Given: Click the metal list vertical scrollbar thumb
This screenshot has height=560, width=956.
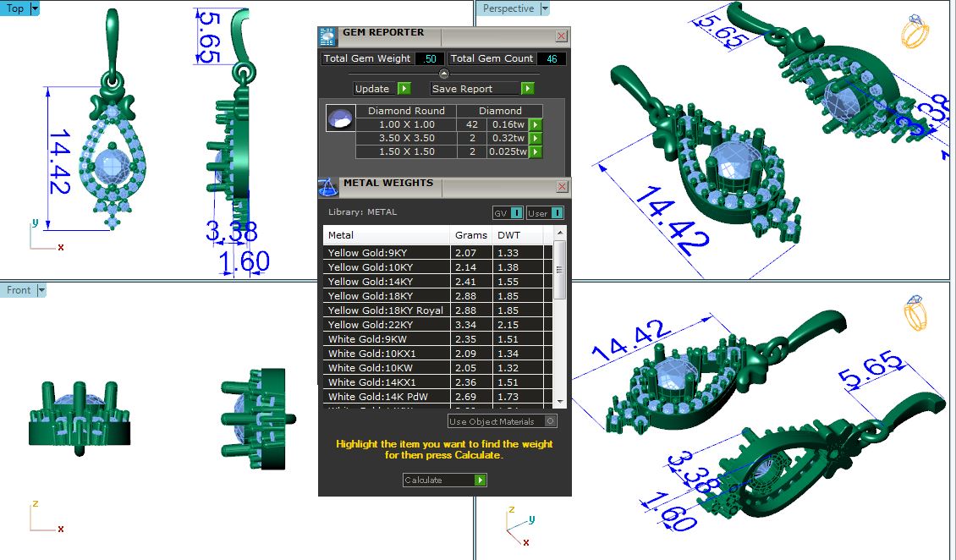Looking at the screenshot, I should coord(559,271).
